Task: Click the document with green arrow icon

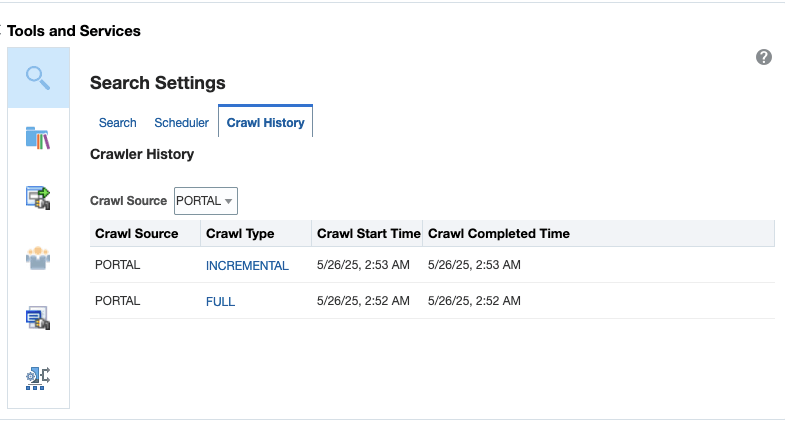Action: pyautogui.click(x=38, y=197)
